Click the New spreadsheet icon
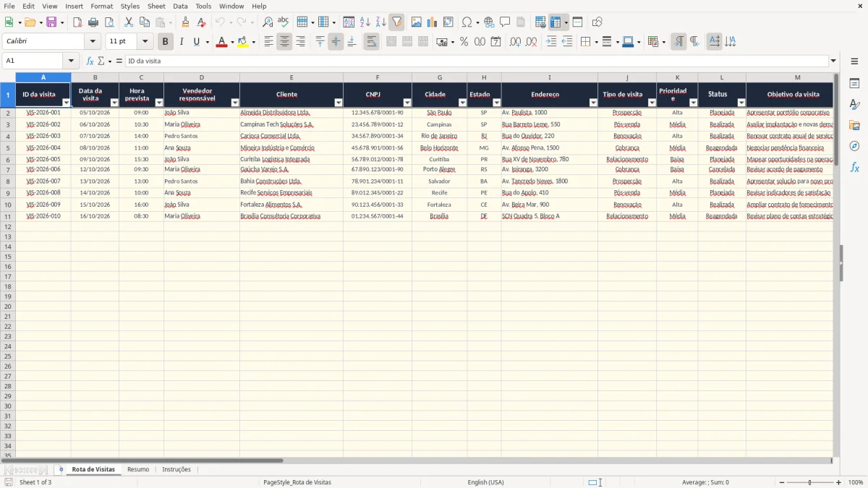 pyautogui.click(x=9, y=22)
